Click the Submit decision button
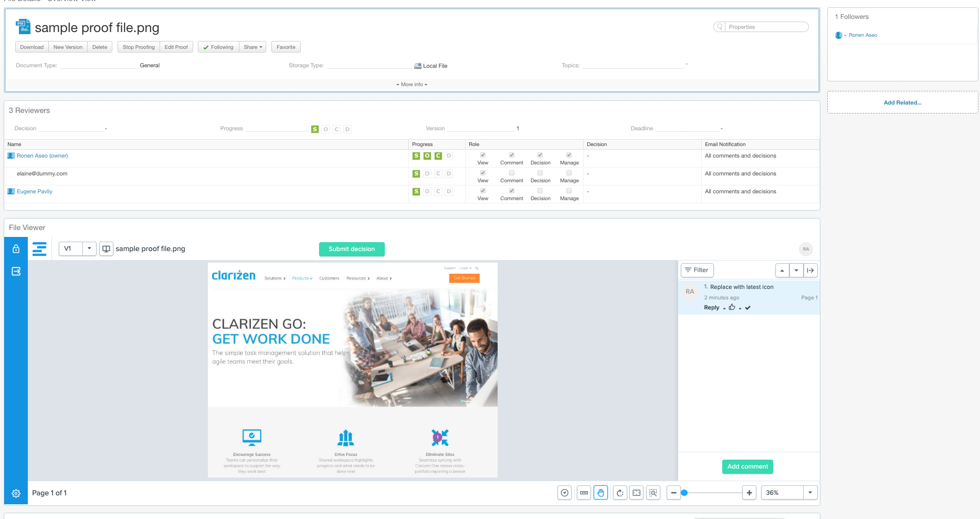980x519 pixels. point(352,249)
